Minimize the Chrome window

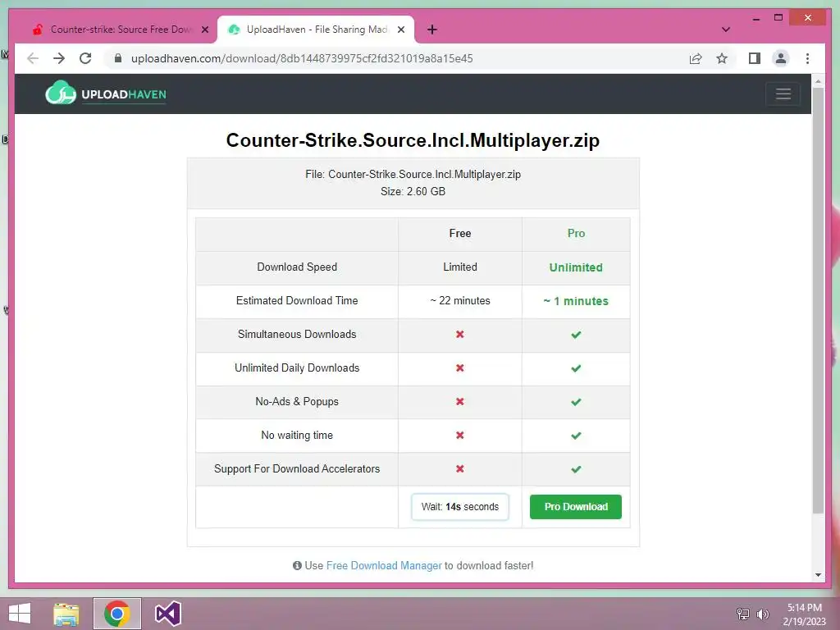pyautogui.click(x=756, y=18)
